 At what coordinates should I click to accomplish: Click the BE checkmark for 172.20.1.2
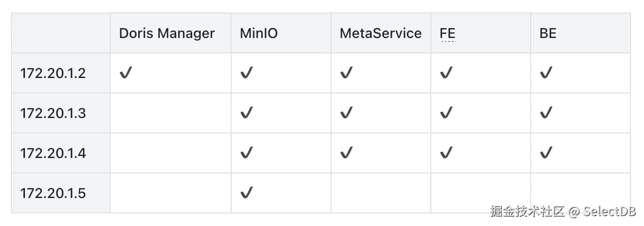tap(546, 73)
